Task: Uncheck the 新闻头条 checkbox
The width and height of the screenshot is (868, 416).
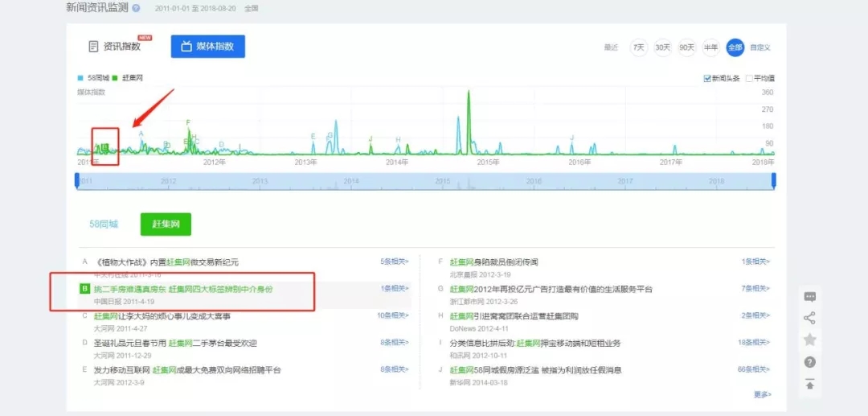Action: [707, 79]
